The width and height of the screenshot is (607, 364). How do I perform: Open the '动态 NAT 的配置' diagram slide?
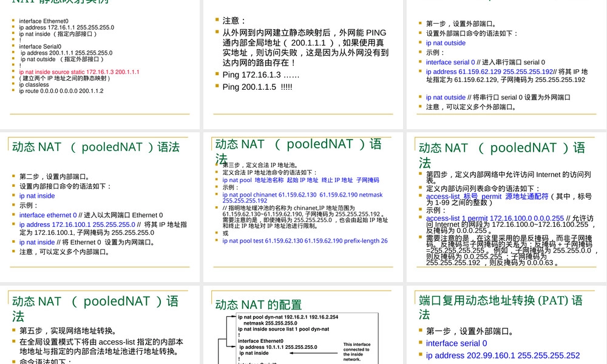(303, 325)
